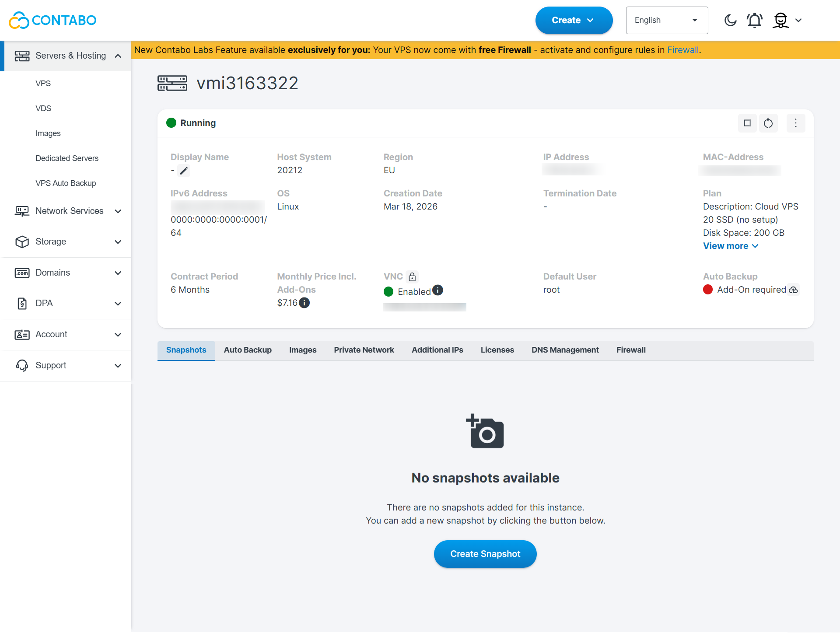Follow the Firewall link in banner
Viewport: 840px width, 633px height.
coord(682,50)
